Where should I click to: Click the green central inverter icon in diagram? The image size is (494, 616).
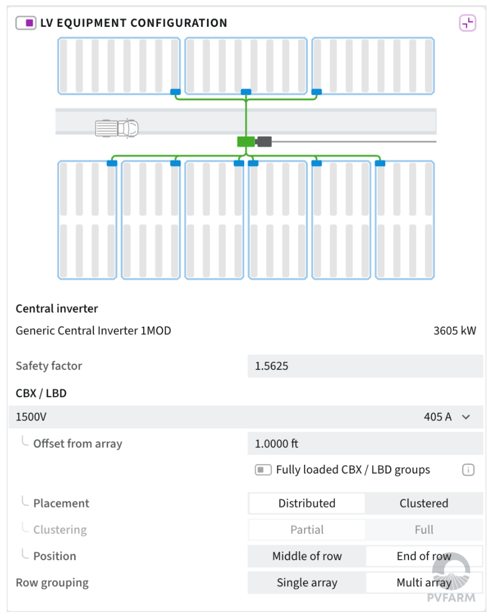[246, 141]
